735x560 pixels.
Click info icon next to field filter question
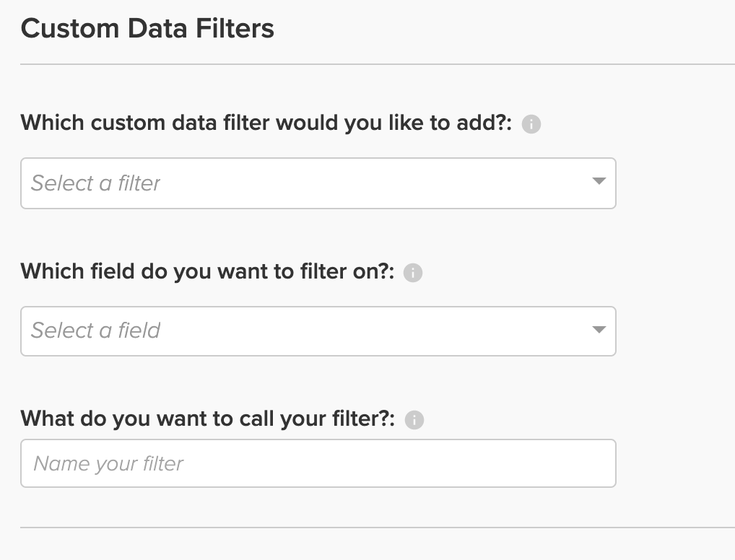tap(413, 273)
